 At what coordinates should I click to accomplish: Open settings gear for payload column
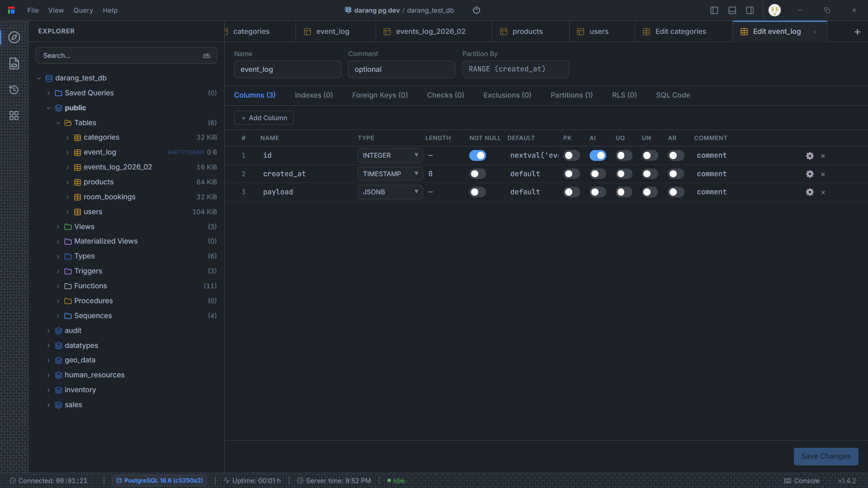810,192
